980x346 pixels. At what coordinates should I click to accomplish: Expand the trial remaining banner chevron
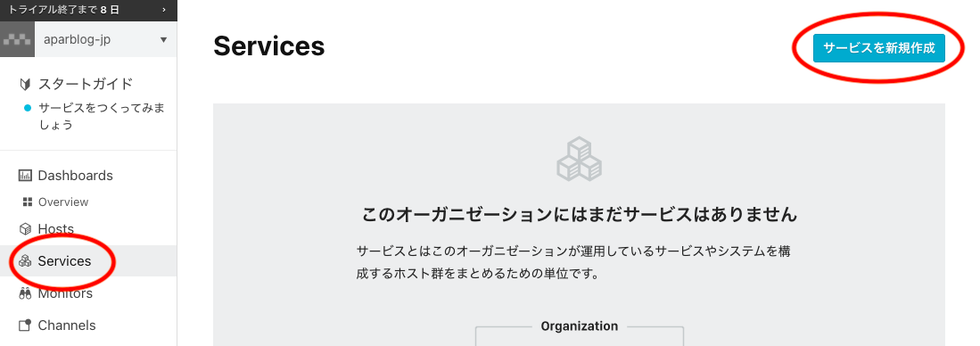(x=164, y=10)
